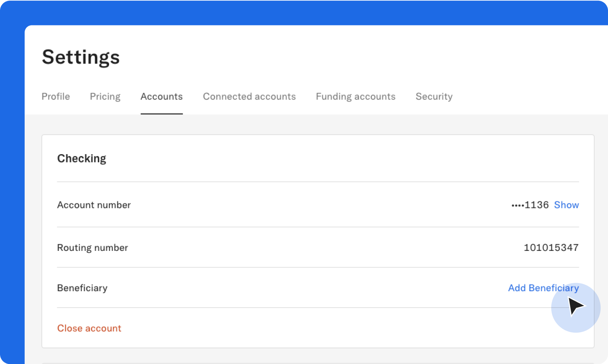Click the Add Beneficiary link

pos(543,288)
